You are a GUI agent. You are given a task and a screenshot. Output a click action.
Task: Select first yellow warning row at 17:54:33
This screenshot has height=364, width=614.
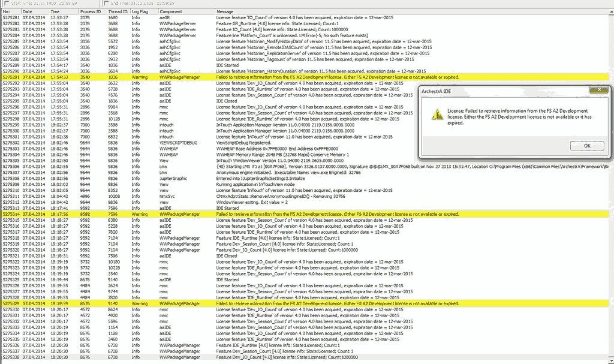[240, 77]
